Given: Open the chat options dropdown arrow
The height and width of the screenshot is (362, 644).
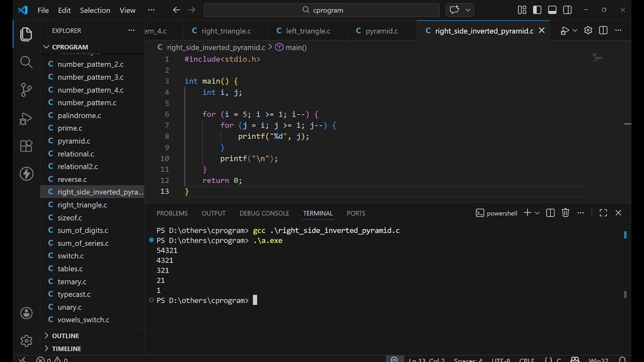Looking at the screenshot, I should (467, 10).
